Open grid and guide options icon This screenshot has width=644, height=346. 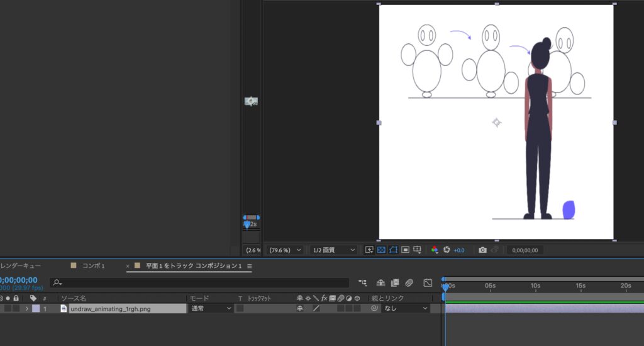pyautogui.click(x=417, y=250)
